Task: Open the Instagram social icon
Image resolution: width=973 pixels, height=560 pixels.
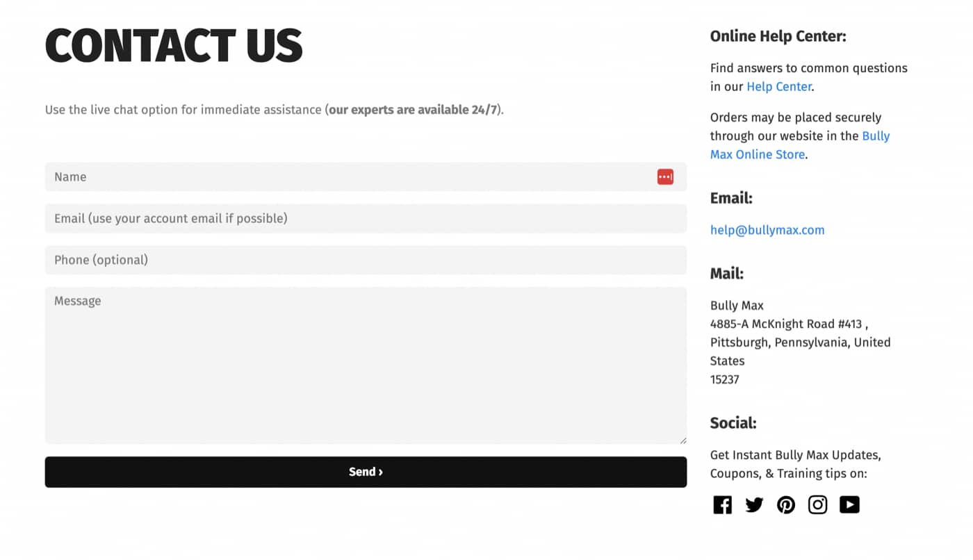Action: pos(817,505)
